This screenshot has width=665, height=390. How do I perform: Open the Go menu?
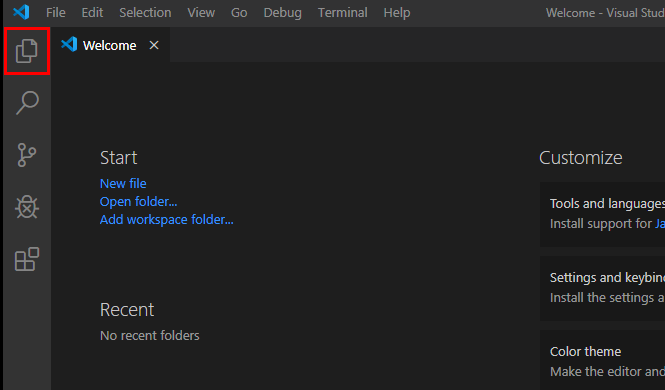pyautogui.click(x=239, y=13)
